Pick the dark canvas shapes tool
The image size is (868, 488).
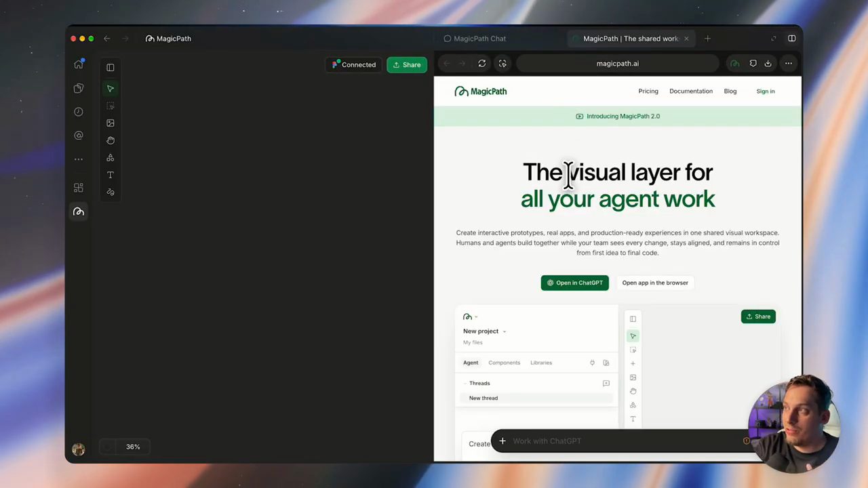[x=111, y=158]
